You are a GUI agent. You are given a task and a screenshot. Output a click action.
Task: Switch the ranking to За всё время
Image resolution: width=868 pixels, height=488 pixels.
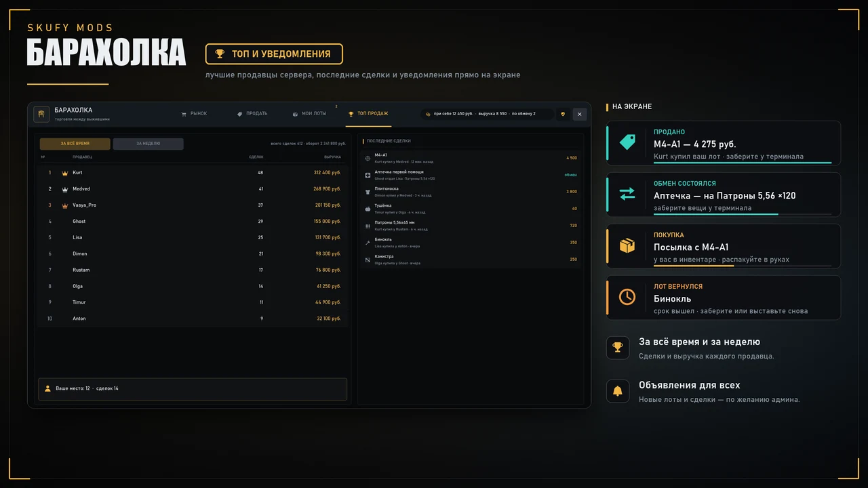(75, 144)
